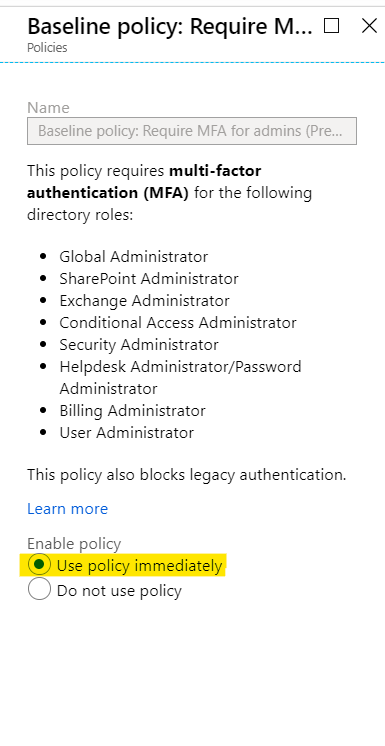This screenshot has height=746, width=385.
Task: Click the User Administrator list item
Action: click(127, 432)
